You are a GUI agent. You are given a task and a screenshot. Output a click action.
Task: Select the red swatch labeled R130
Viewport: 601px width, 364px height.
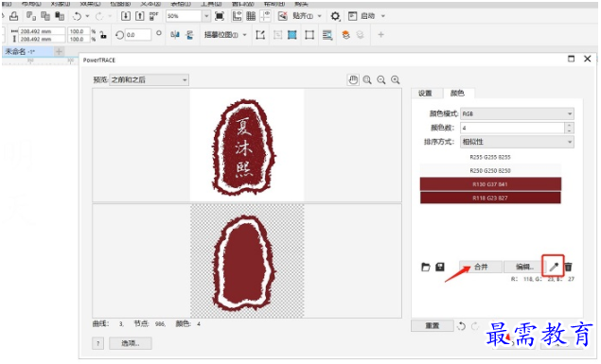pyautogui.click(x=490, y=184)
